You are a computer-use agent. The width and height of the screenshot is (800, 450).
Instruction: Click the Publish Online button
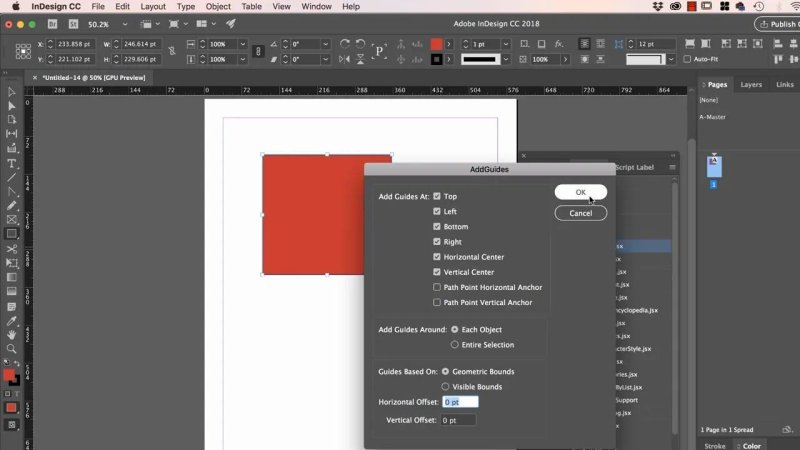[777, 24]
